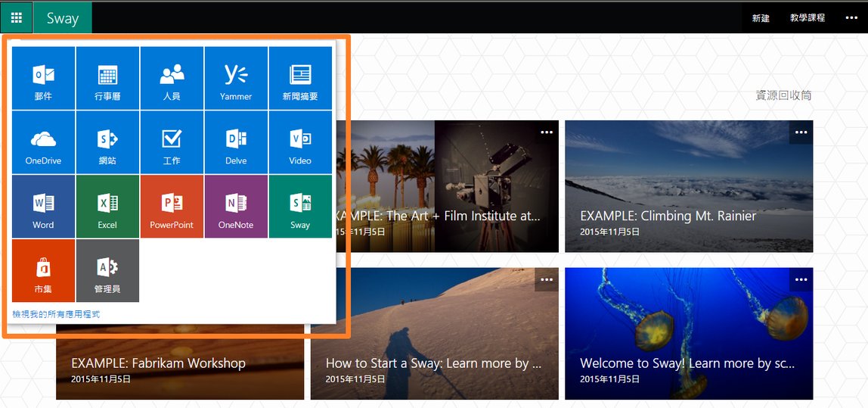This screenshot has width=868, height=408.
Task: Launch the Sway tile in launcher
Action: (300, 206)
